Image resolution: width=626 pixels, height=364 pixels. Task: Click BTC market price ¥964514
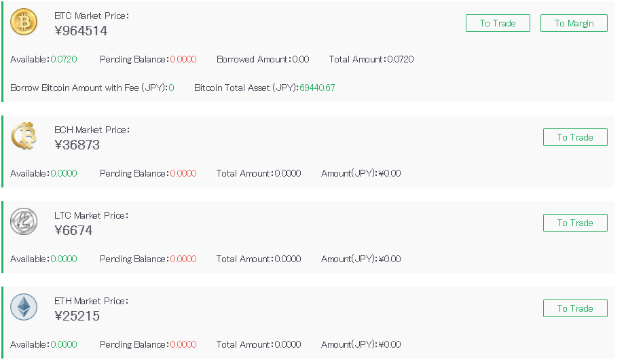coord(81,31)
